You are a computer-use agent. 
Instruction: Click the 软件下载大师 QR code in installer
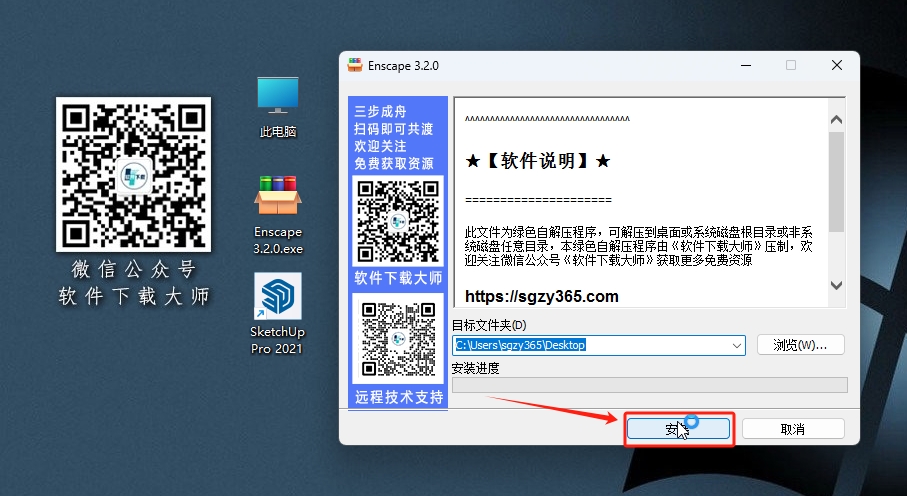[x=398, y=221]
